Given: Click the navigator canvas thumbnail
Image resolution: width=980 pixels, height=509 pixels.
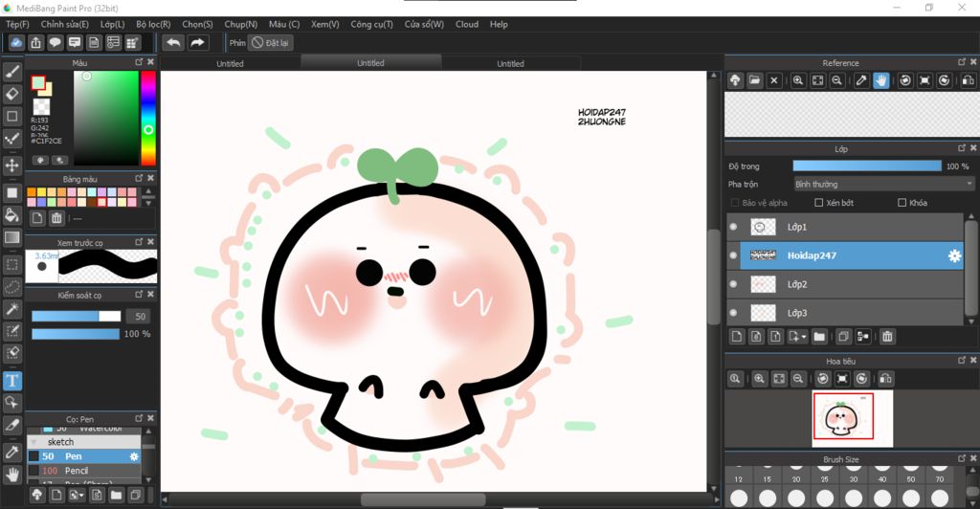Looking at the screenshot, I should [x=853, y=418].
